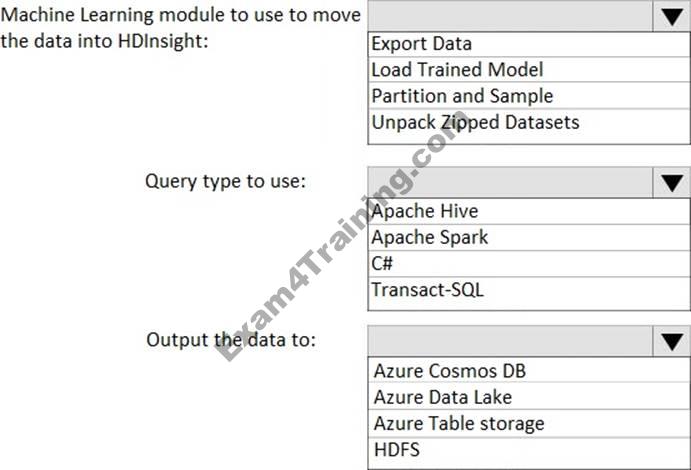Pick HDFS as output destination
Image resolution: width=691 pixels, height=470 pixels.
(x=397, y=449)
